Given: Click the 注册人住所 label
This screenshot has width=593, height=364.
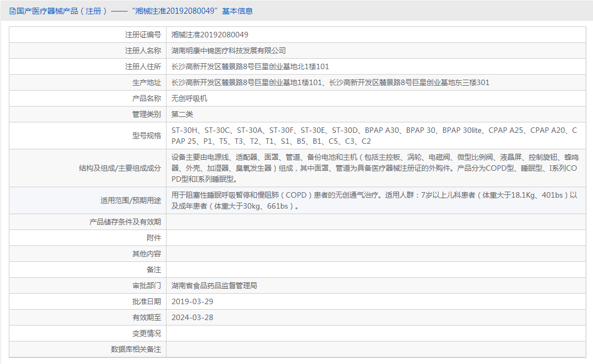Looking at the screenshot, I should pos(143,66).
